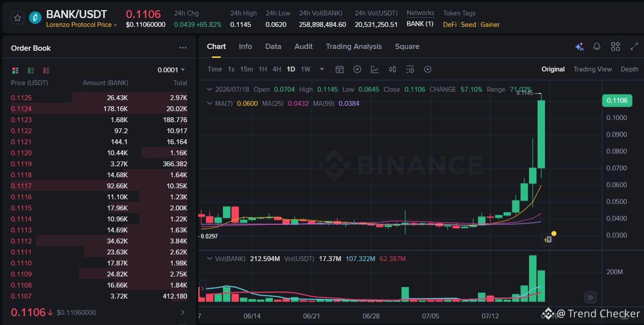Image resolution: width=644 pixels, height=325 pixels.
Task: Click the Networks label
Action: click(420, 13)
